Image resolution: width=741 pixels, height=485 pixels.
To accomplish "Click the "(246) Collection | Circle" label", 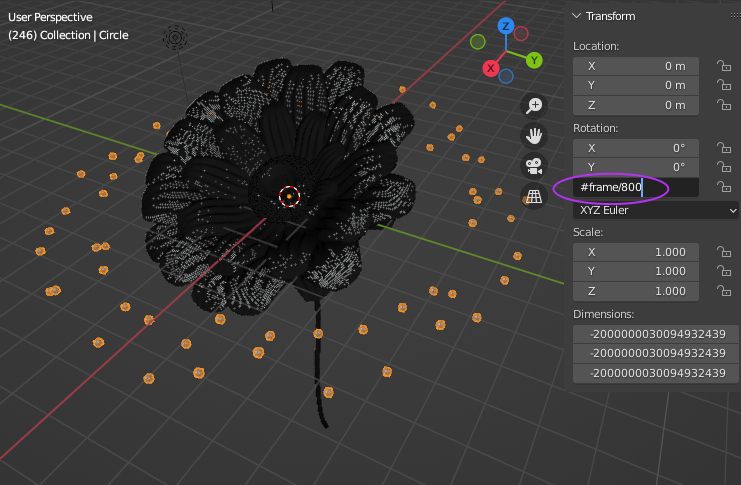I will coord(68,35).
